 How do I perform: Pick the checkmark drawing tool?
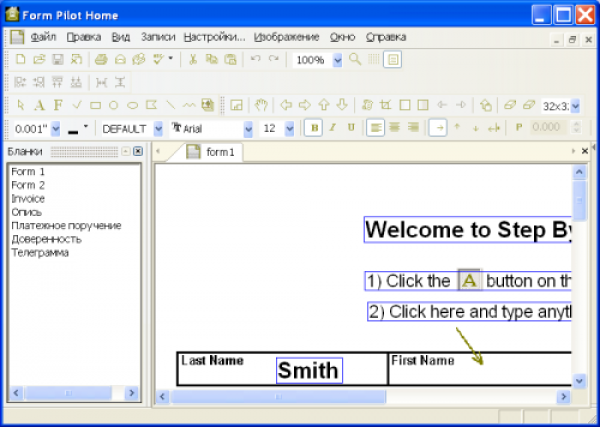click(76, 105)
